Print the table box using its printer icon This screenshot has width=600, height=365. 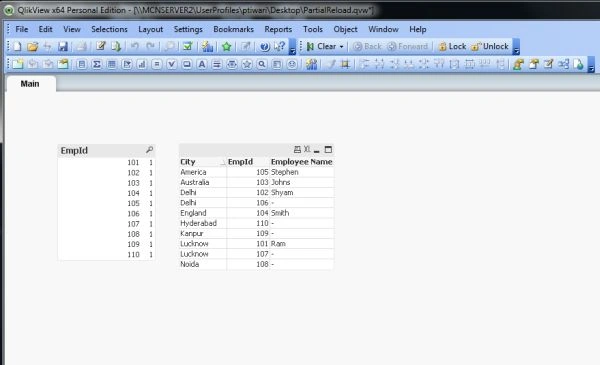(x=297, y=150)
